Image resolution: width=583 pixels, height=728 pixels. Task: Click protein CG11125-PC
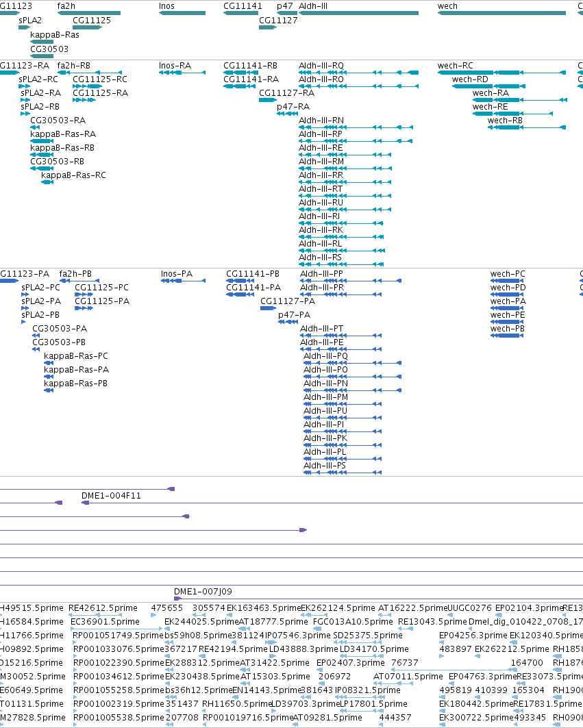coord(102,288)
